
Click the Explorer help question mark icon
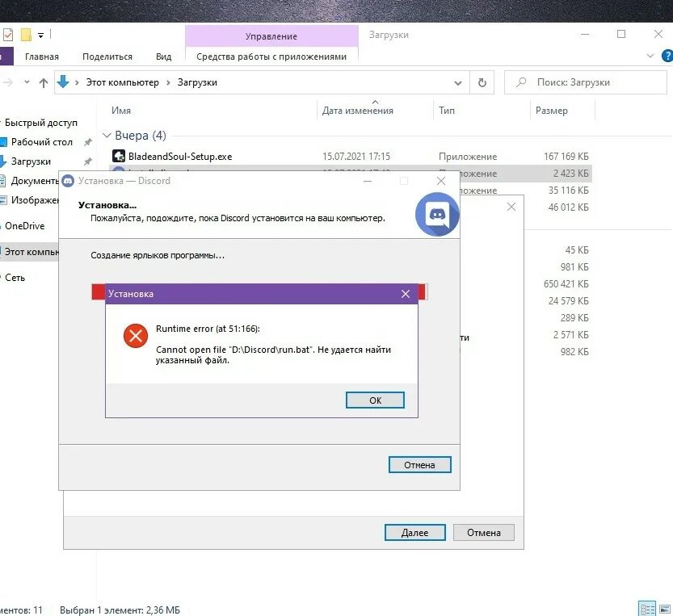pyautogui.click(x=667, y=56)
